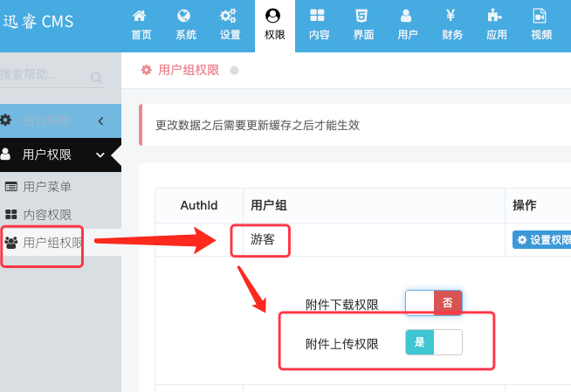Open the 用户菜单 sidebar entry
The width and height of the screenshot is (571, 392).
pos(60,187)
